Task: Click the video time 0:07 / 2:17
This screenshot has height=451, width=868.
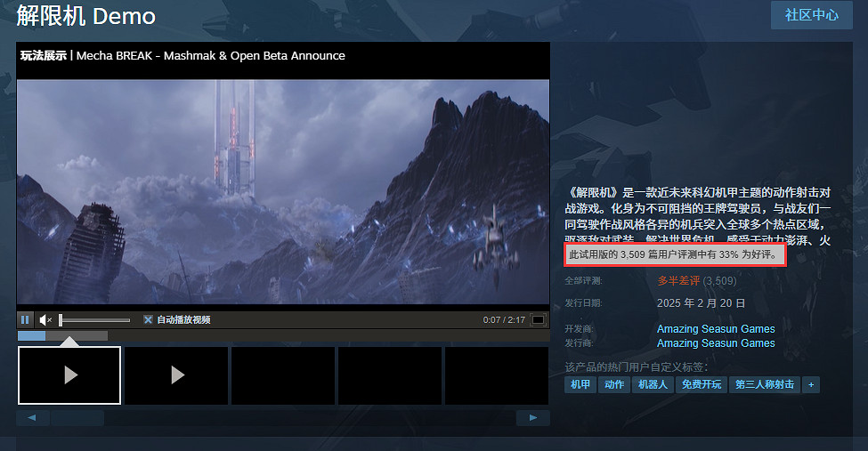Action: pos(504,320)
